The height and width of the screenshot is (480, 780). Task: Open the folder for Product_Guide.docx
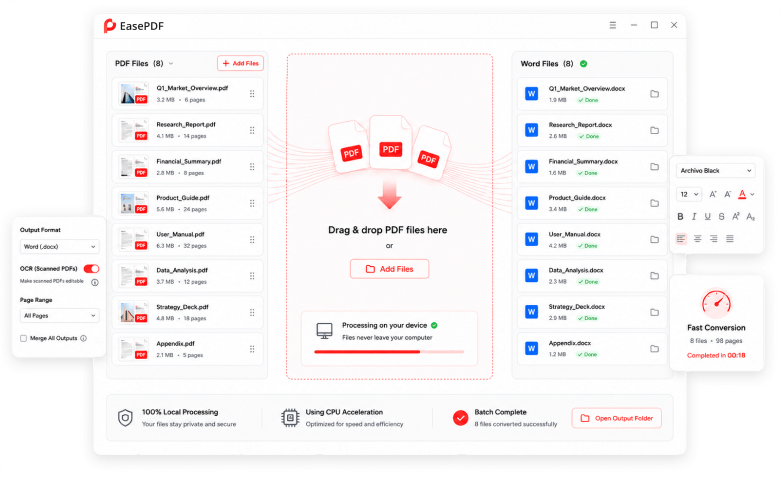point(655,203)
